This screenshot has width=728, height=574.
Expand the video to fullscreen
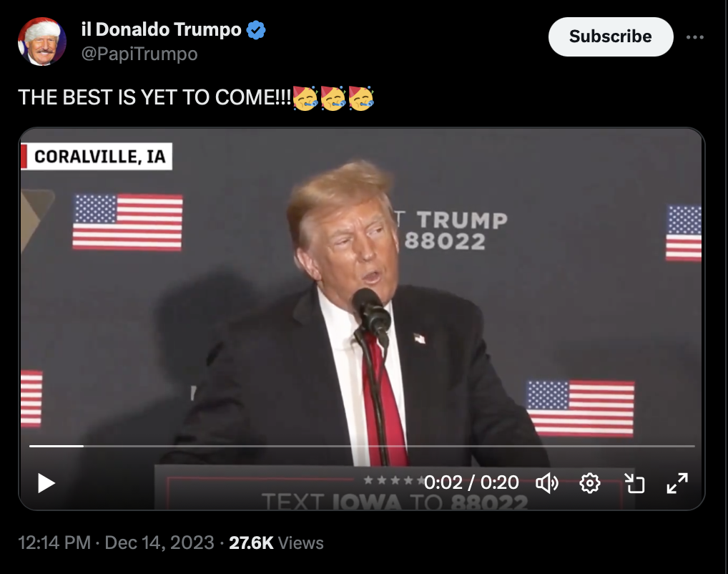(x=677, y=483)
